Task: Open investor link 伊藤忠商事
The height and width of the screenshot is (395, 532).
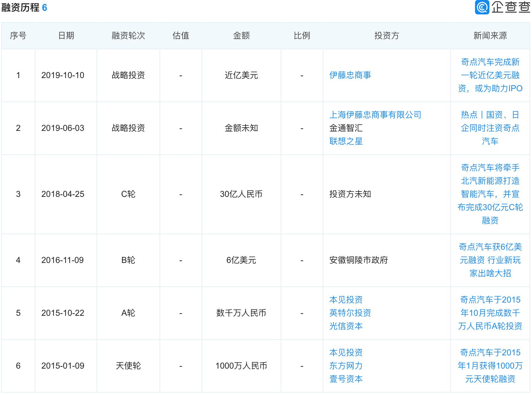Action: tap(350, 75)
